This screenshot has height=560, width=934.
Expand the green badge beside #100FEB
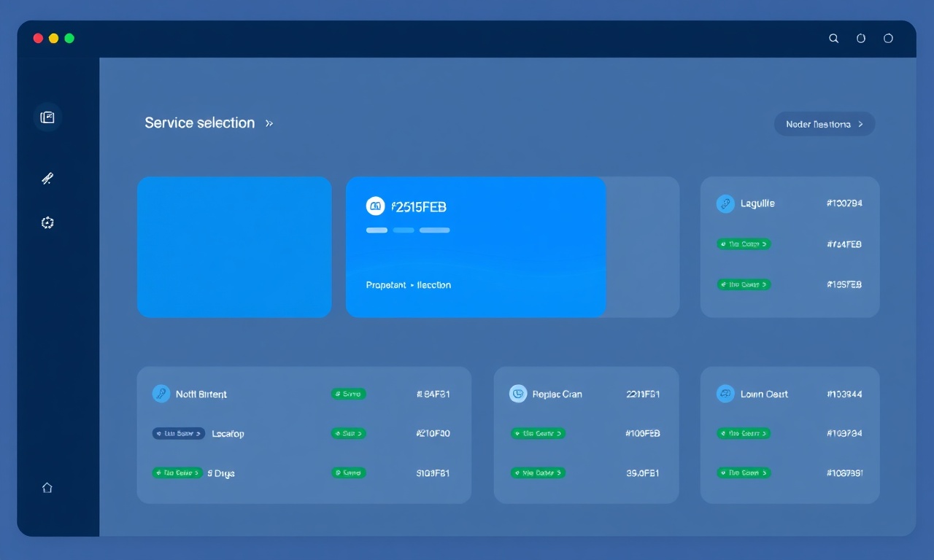(539, 433)
